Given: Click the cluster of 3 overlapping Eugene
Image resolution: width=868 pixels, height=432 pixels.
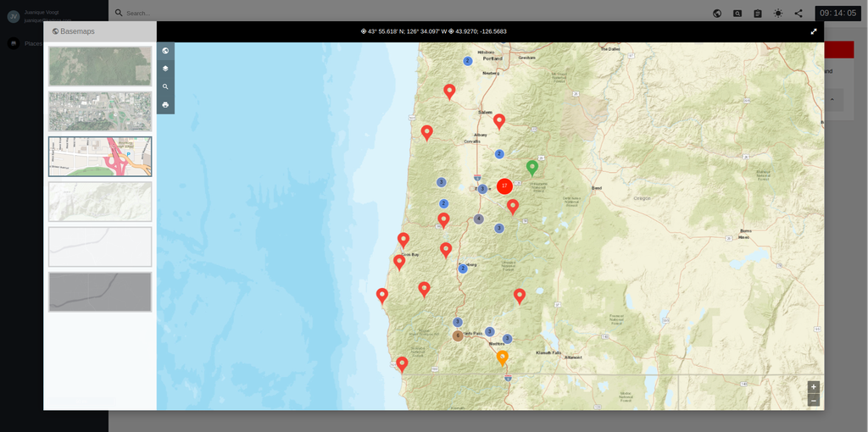Looking at the screenshot, I should 482,189.
